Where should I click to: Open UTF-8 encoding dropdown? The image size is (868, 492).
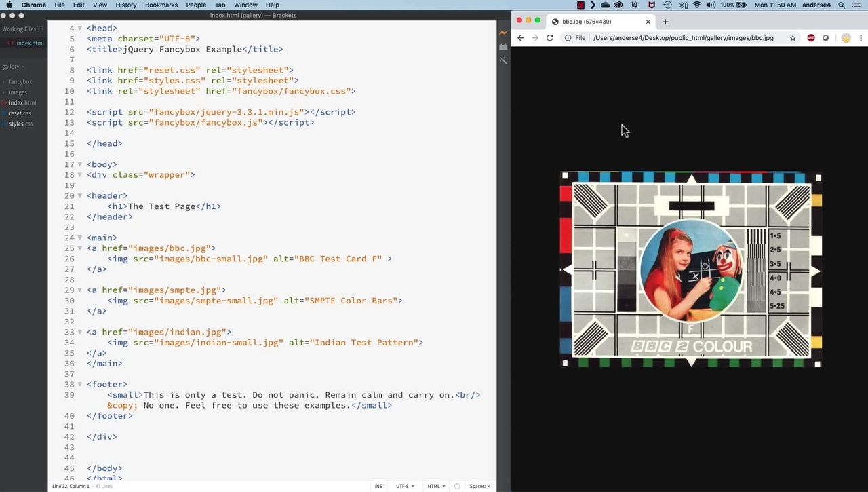click(x=405, y=486)
